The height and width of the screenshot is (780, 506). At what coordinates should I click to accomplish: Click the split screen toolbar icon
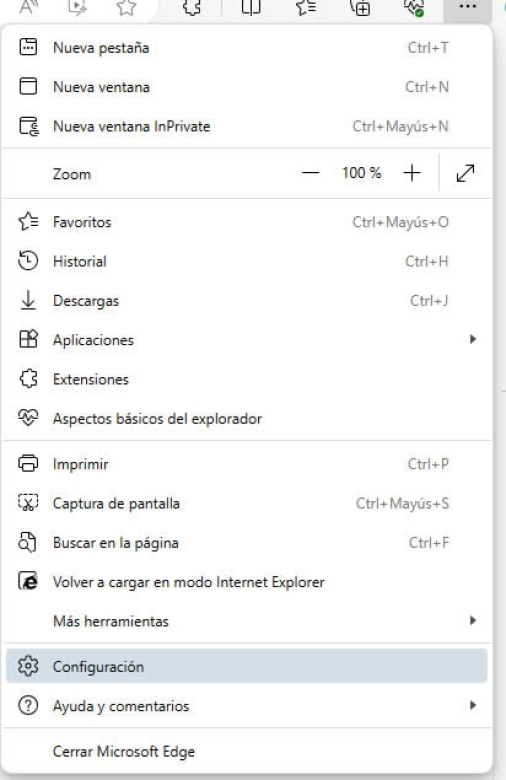tap(251, 7)
